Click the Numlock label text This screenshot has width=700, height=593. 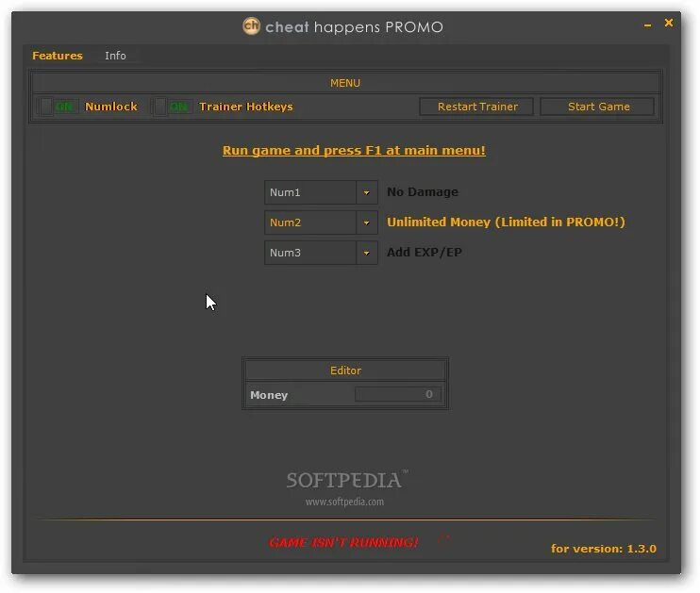[x=111, y=107]
